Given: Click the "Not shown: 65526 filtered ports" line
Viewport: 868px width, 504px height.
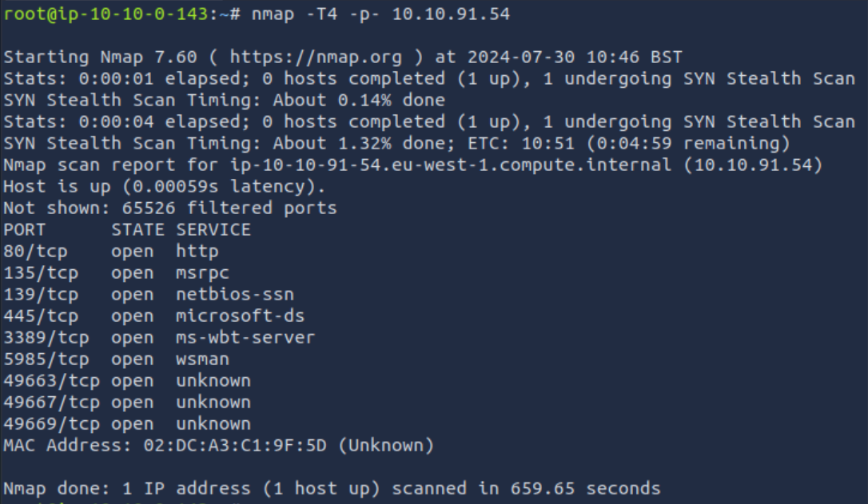Looking at the screenshot, I should pos(170,208).
